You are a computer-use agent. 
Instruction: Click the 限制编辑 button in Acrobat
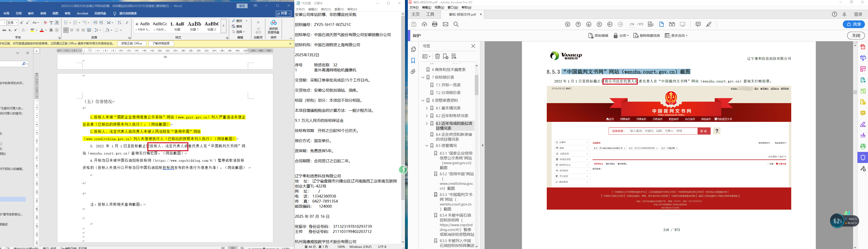coord(598,35)
